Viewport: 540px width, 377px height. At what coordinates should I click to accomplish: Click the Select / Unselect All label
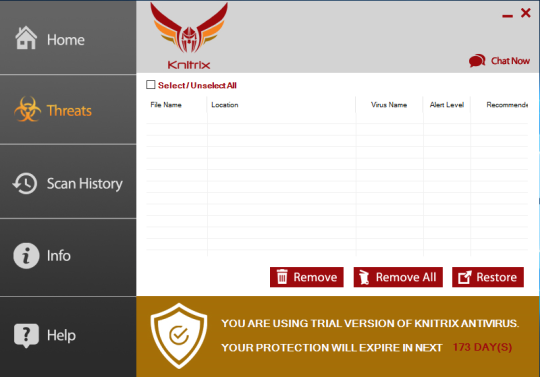[x=197, y=85]
